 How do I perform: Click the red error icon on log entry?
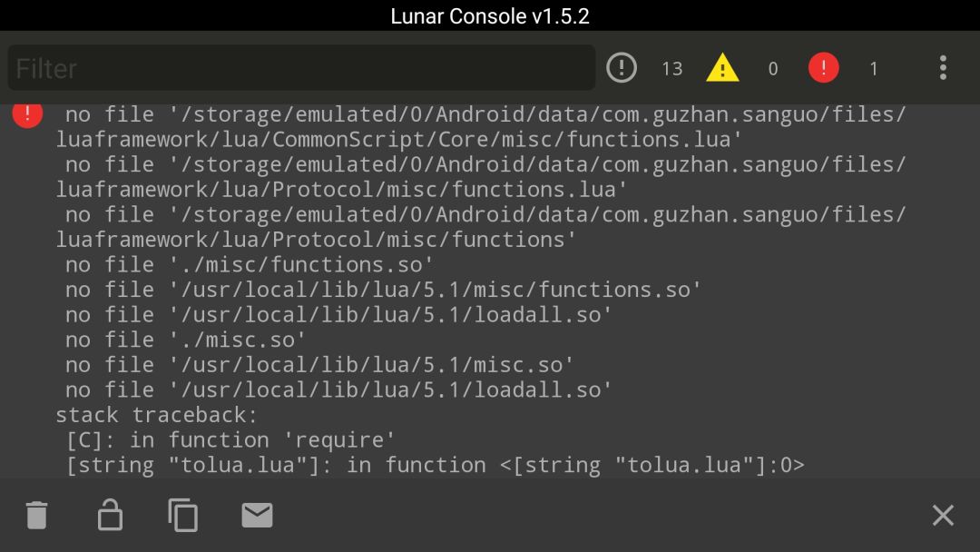[27, 113]
